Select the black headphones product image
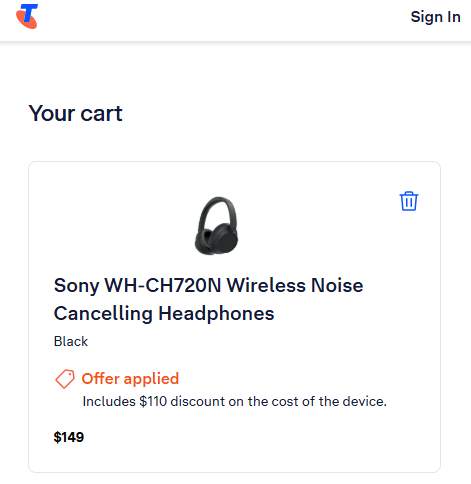 tap(217, 226)
